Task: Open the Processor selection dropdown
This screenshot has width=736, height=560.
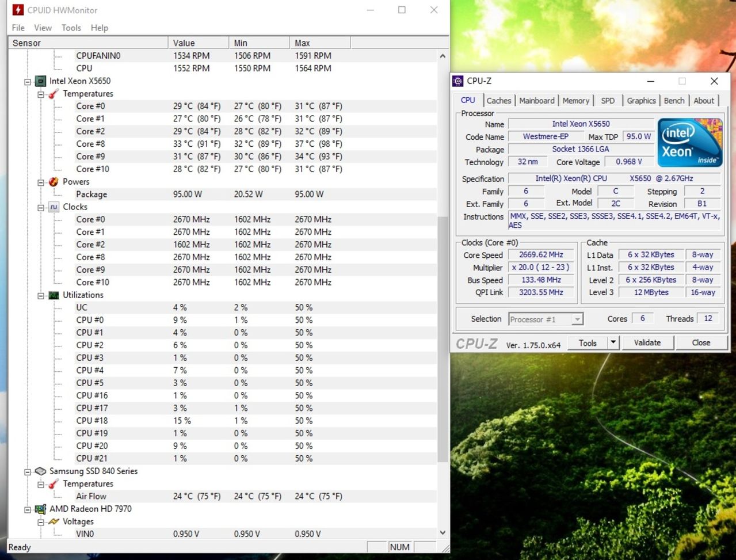Action: pos(577,319)
